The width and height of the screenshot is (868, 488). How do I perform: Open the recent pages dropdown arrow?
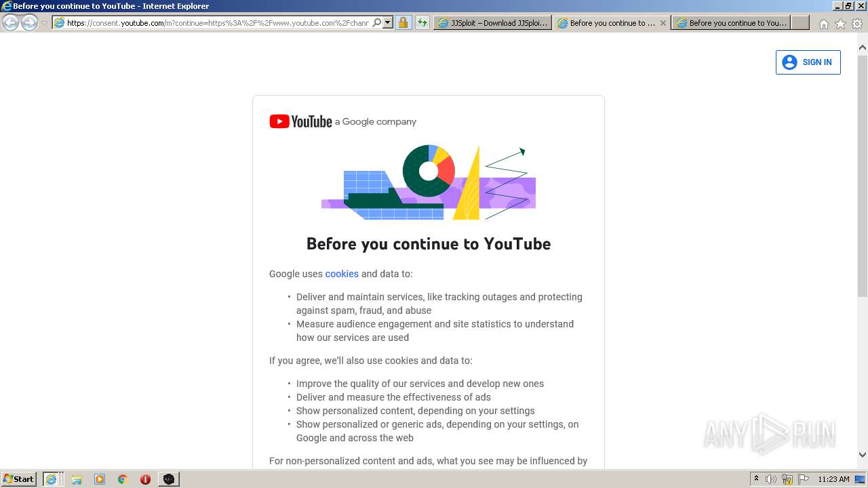click(45, 23)
